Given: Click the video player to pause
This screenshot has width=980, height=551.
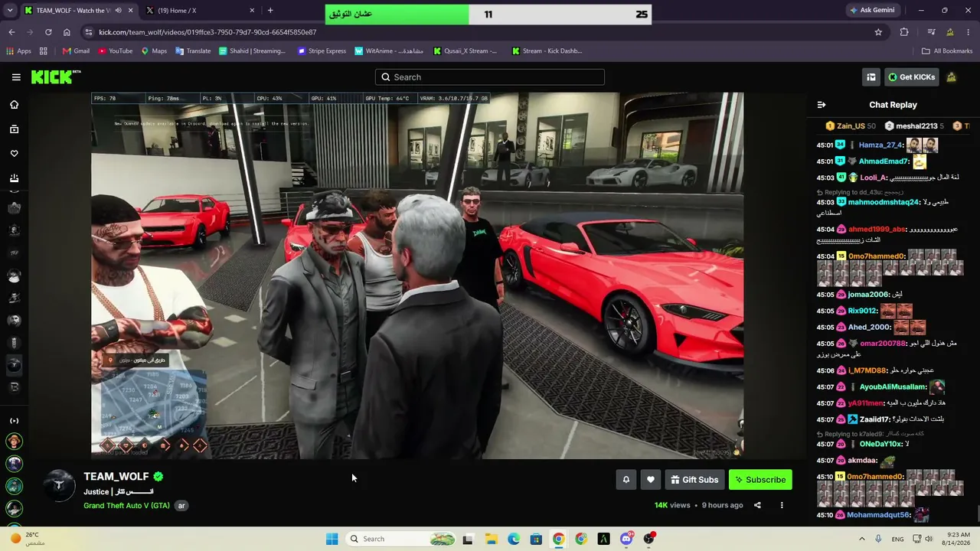Looking at the screenshot, I should point(417,275).
